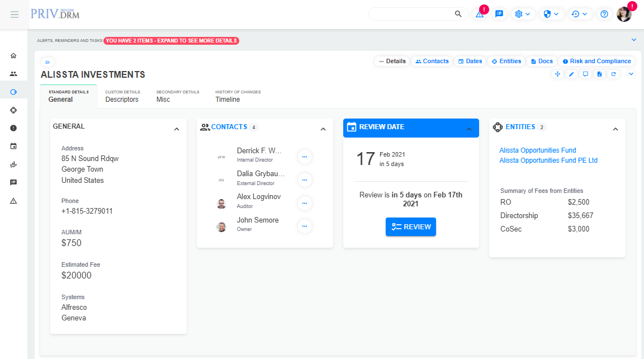Screen dimensions: 644x359
Task: Collapse the Review Date card
Action: [469, 129]
